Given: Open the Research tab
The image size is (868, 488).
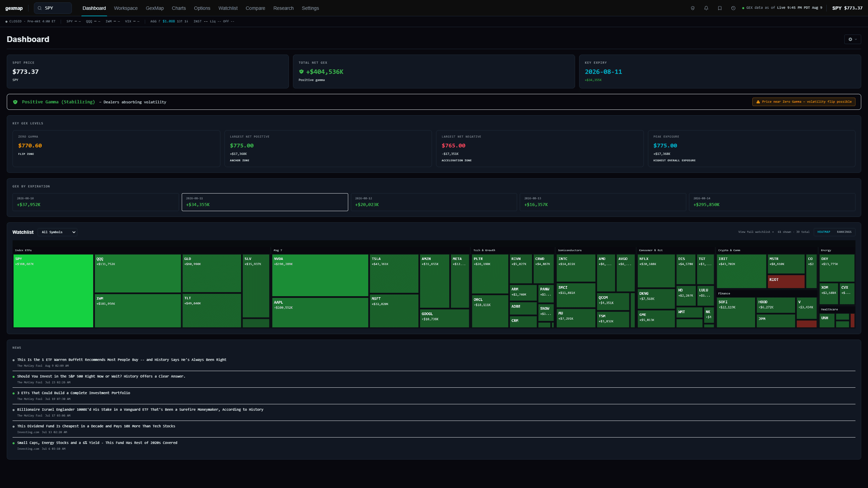Looking at the screenshot, I should [x=283, y=8].
